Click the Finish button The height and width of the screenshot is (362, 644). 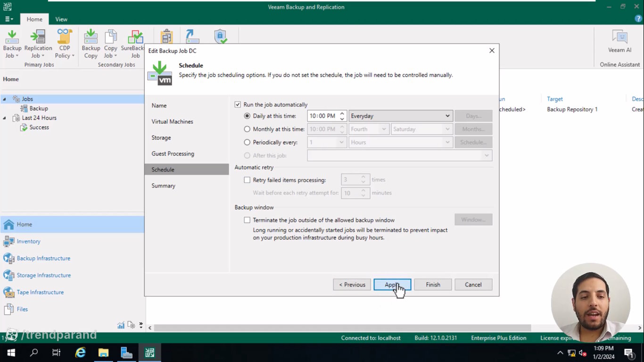(x=433, y=285)
